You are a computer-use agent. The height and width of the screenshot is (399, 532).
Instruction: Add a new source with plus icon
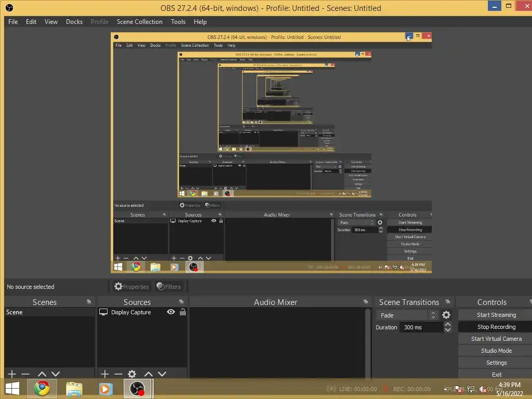(105, 374)
